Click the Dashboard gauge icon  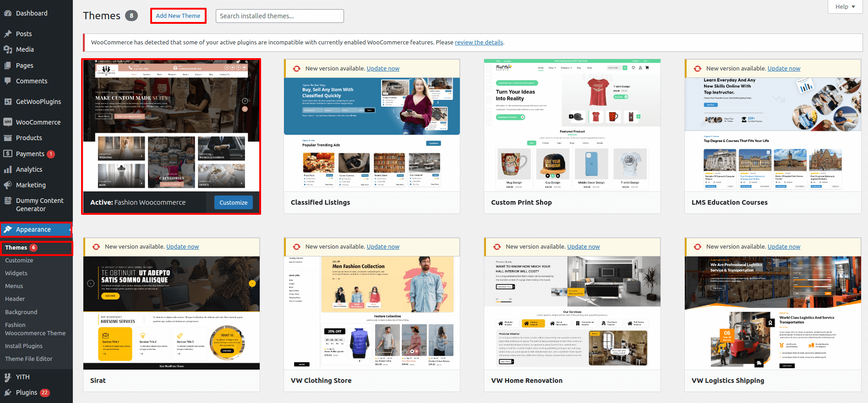coord(8,13)
